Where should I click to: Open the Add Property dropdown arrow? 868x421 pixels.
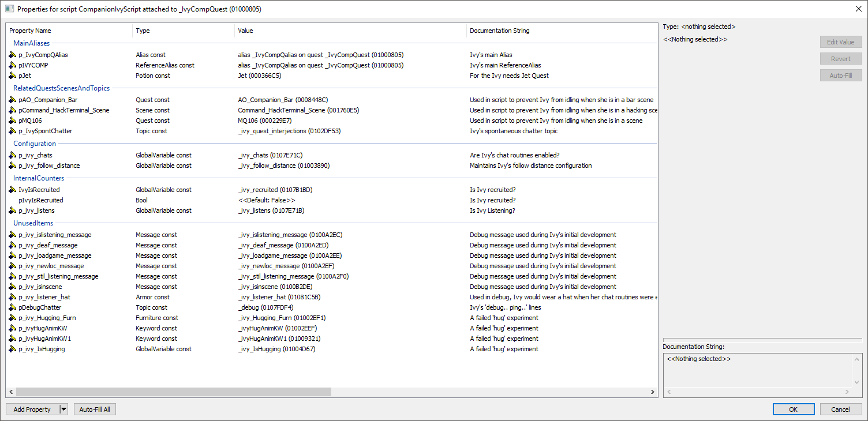[x=63, y=409]
